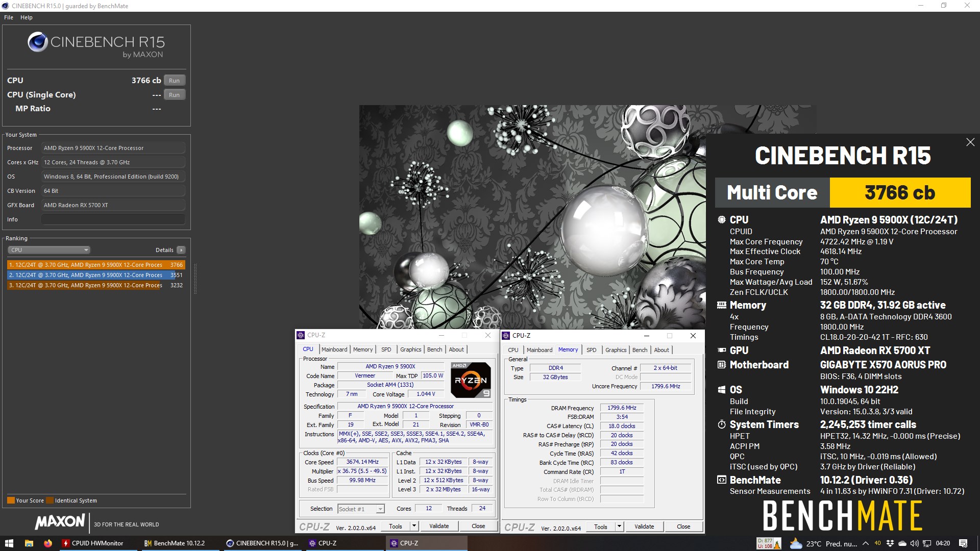The image size is (980, 551).
Task: Click Tools button in left CPU-Z
Action: [x=396, y=527]
